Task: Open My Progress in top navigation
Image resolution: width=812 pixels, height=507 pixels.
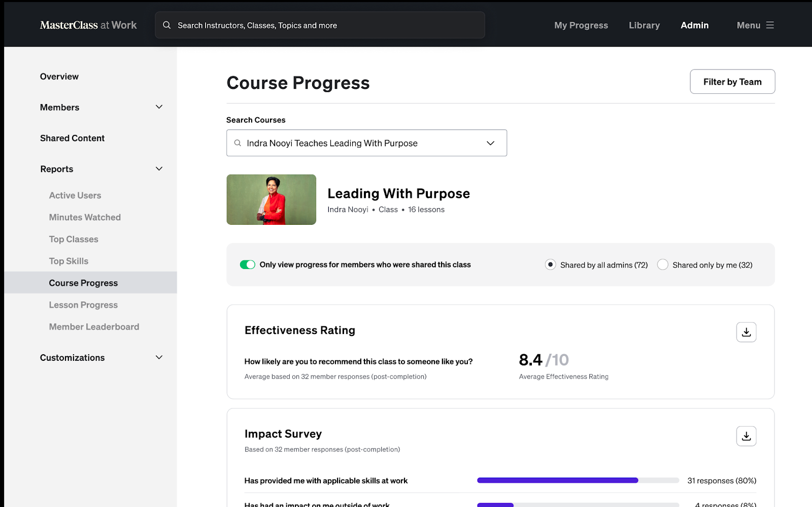Action: click(x=581, y=25)
